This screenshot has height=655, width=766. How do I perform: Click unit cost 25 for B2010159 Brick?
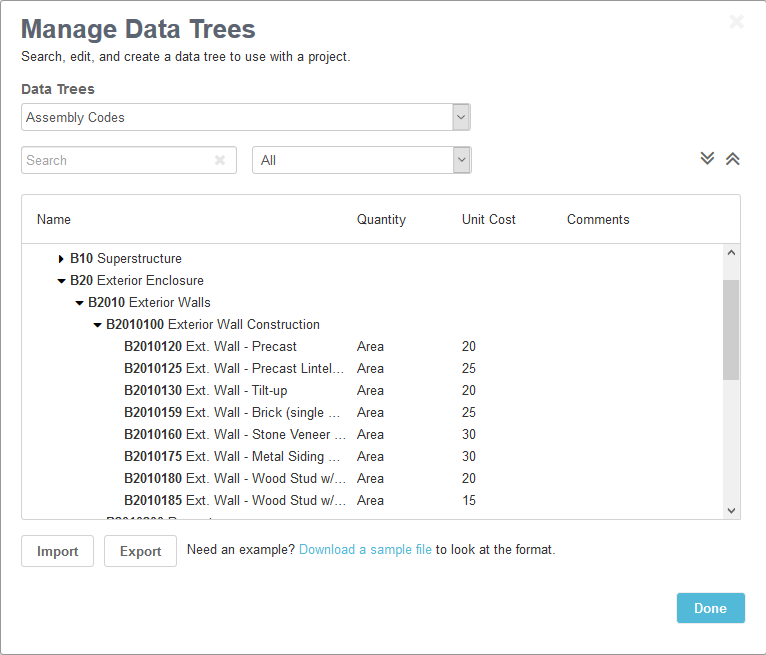468,412
